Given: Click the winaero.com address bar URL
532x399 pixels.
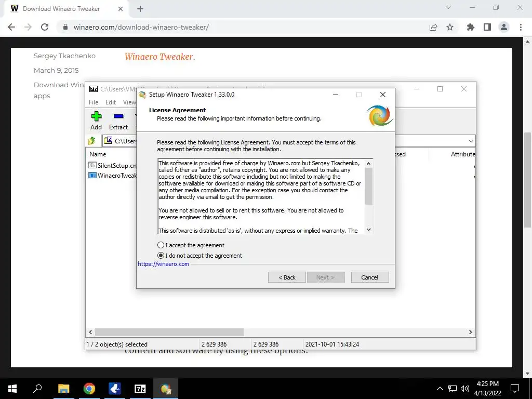Looking at the screenshot, I should (x=141, y=27).
